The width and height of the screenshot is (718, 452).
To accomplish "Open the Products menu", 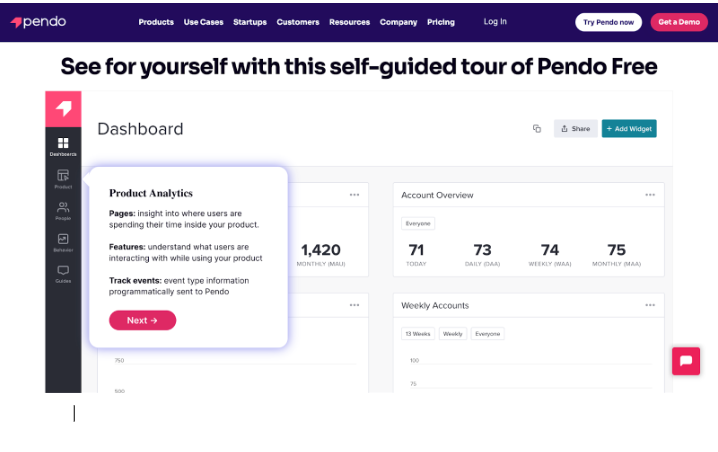I will pos(156,22).
